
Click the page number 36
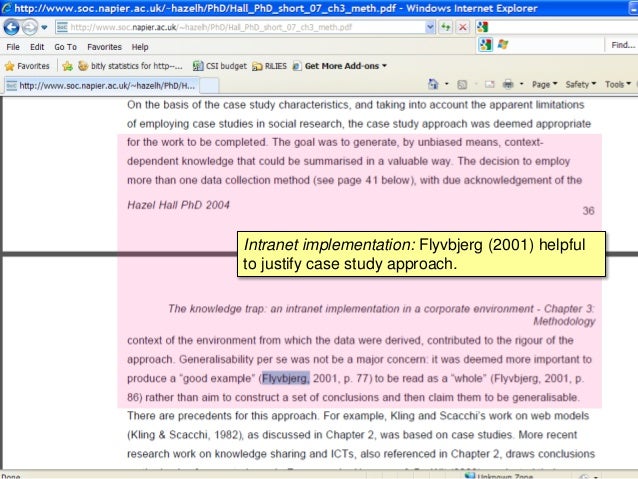(588, 211)
